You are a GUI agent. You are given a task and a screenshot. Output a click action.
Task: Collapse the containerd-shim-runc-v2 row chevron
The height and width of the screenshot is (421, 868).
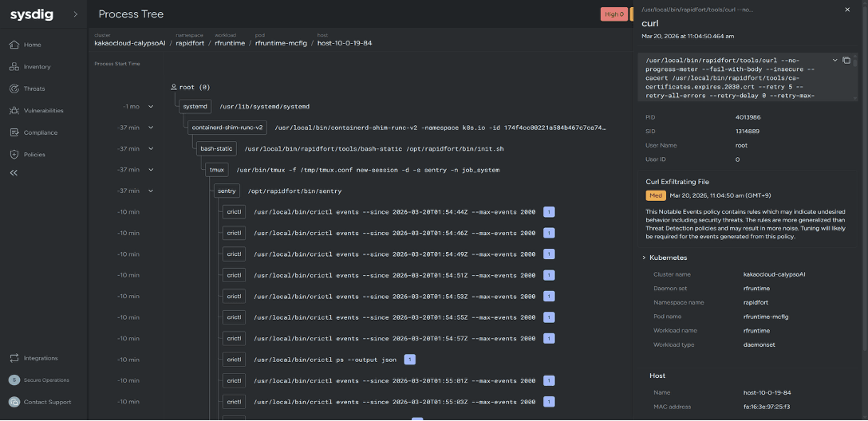151,128
